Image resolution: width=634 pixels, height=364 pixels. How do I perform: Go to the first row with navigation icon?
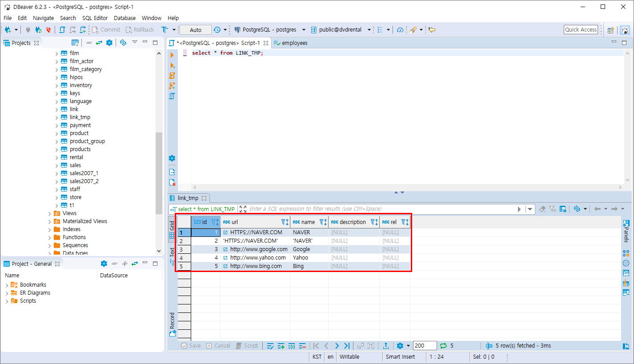click(316, 346)
